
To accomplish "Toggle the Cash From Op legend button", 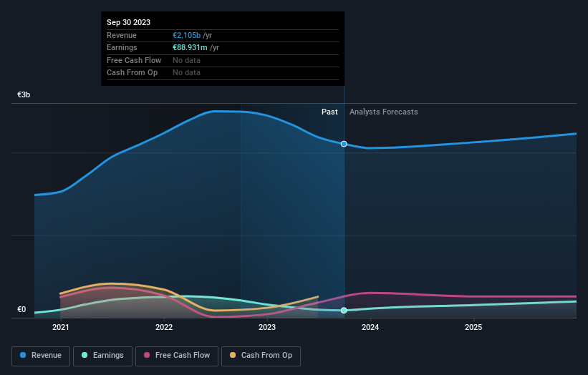I will tap(261, 356).
